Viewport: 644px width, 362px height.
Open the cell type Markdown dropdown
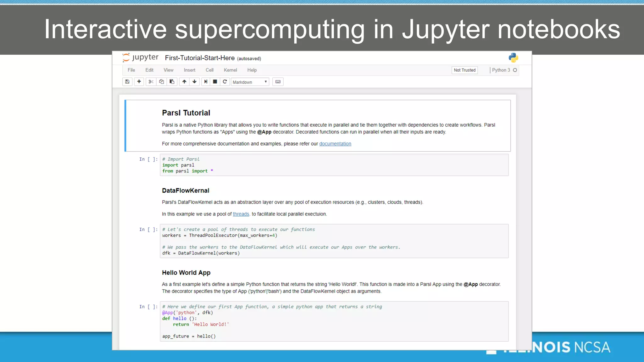coord(250,82)
